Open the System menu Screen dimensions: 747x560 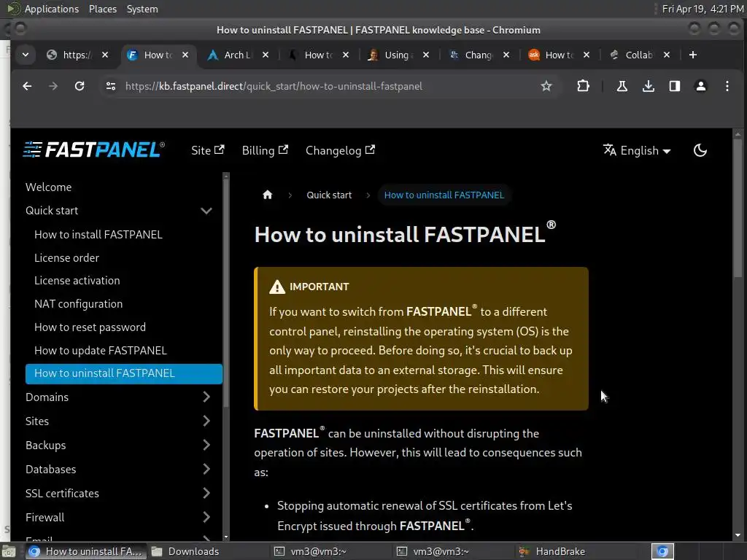pos(142,9)
